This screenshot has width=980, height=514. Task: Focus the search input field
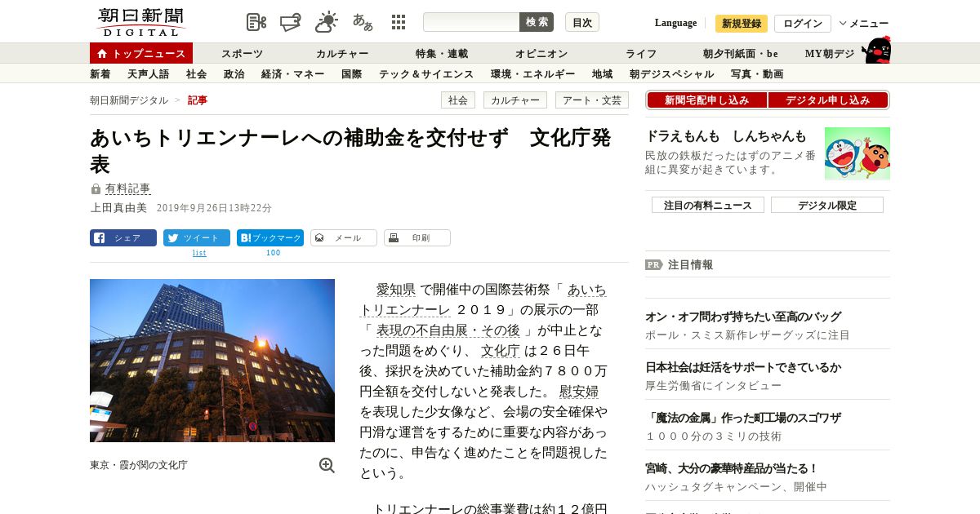click(x=471, y=22)
